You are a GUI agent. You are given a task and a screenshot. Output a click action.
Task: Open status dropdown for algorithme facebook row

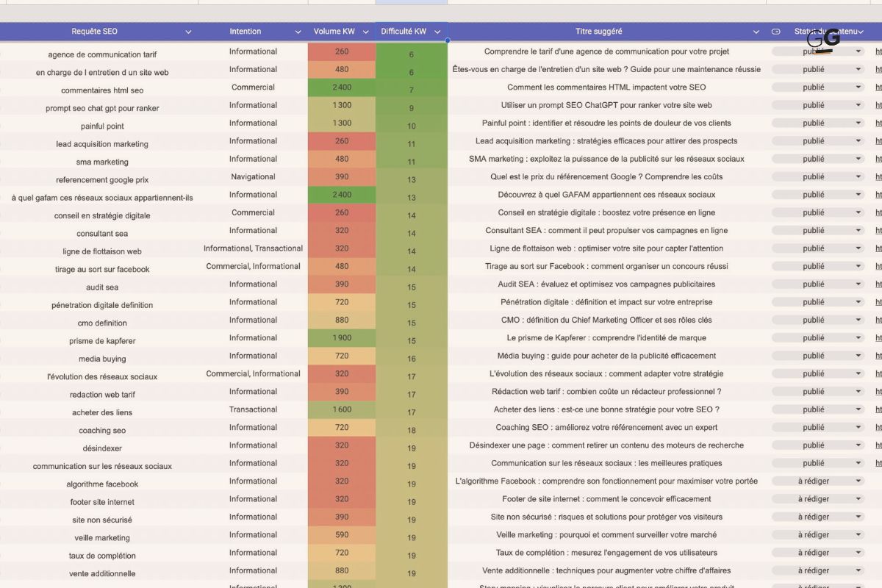coord(858,481)
